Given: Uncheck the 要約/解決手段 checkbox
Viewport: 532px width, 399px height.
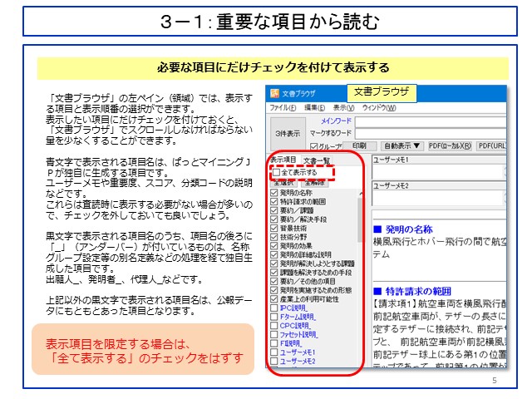Looking at the screenshot, I should (274, 219).
